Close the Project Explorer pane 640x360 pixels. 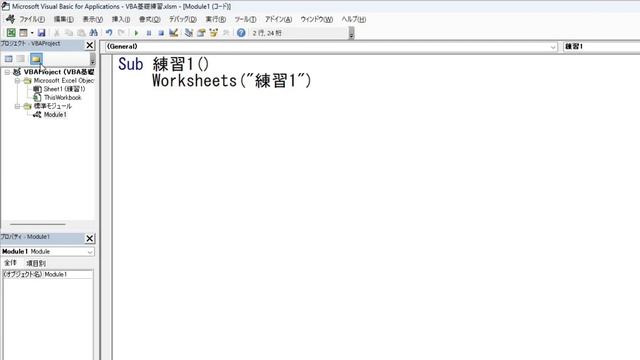click(90, 45)
